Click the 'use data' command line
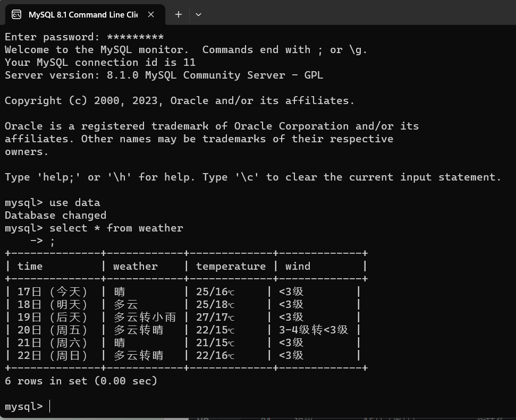This screenshot has width=516, height=420. tap(74, 202)
